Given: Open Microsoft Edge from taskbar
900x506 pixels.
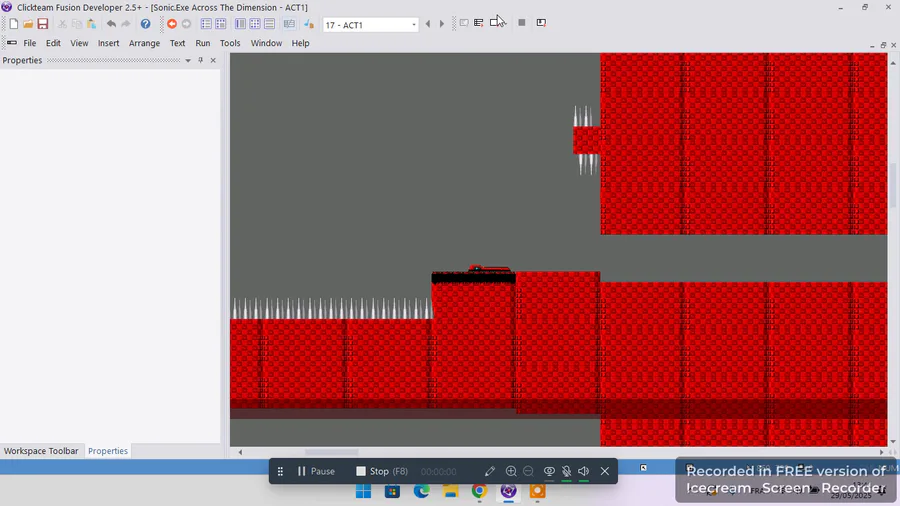Looking at the screenshot, I should pyautogui.click(x=421, y=491).
